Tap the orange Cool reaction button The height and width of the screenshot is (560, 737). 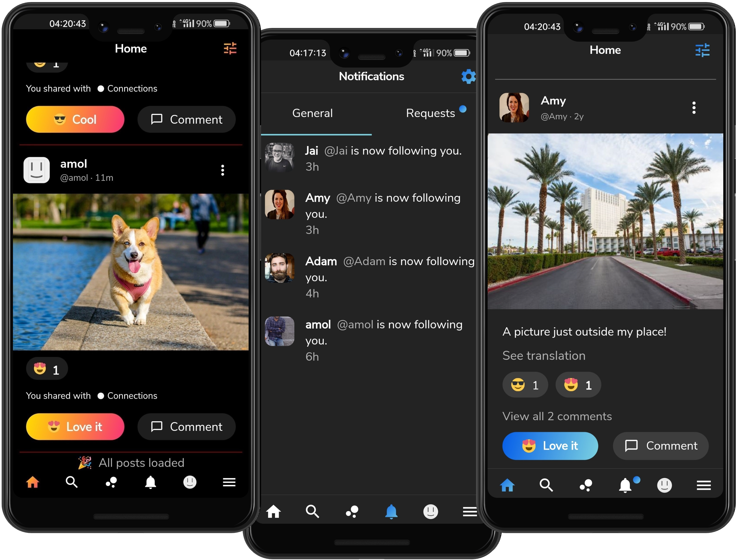tap(75, 119)
